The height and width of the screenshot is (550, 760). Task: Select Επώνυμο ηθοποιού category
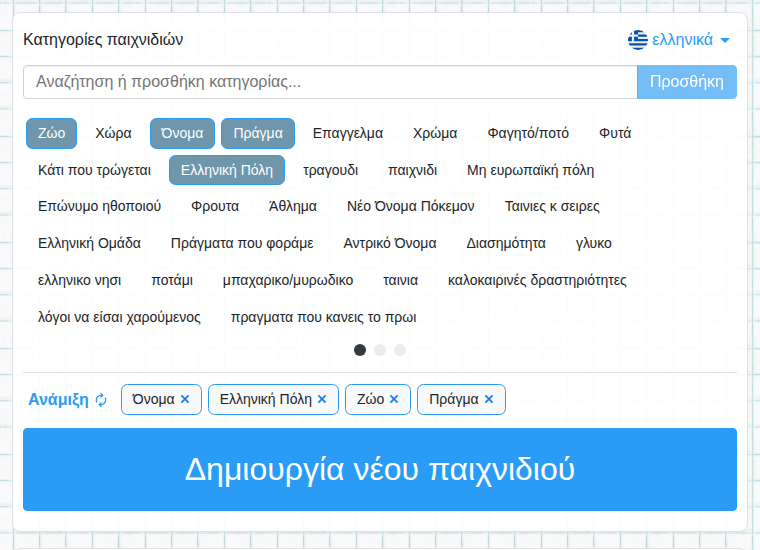99,206
